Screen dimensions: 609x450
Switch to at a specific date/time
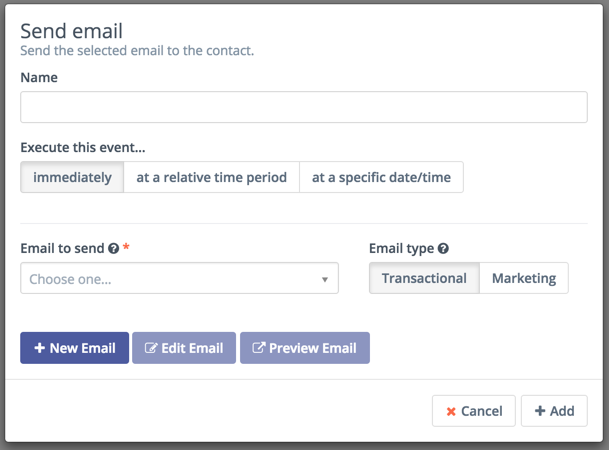[381, 178]
